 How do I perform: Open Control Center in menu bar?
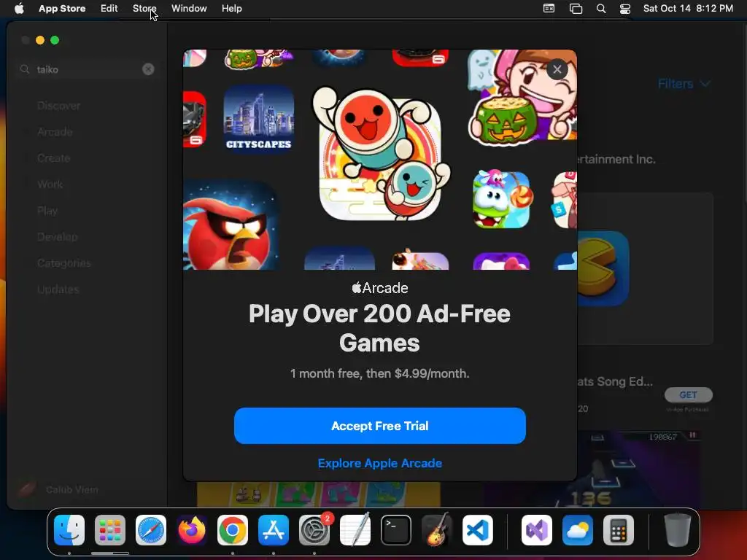point(625,9)
